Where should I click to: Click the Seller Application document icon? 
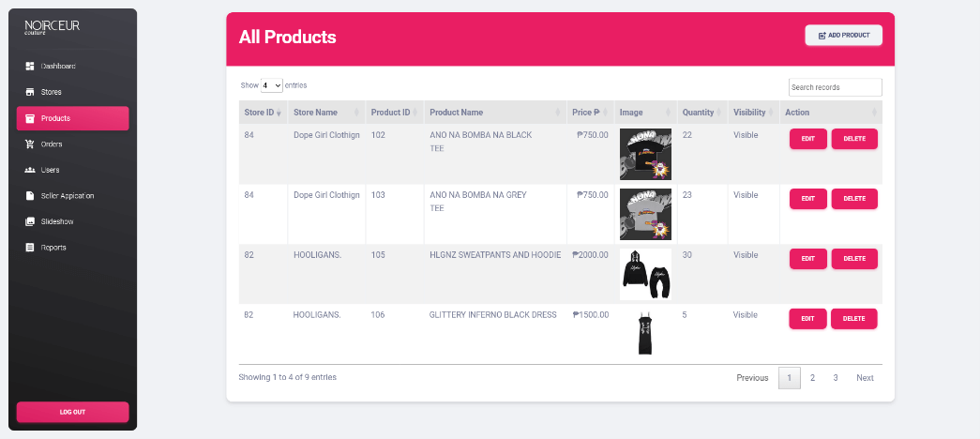(x=30, y=196)
